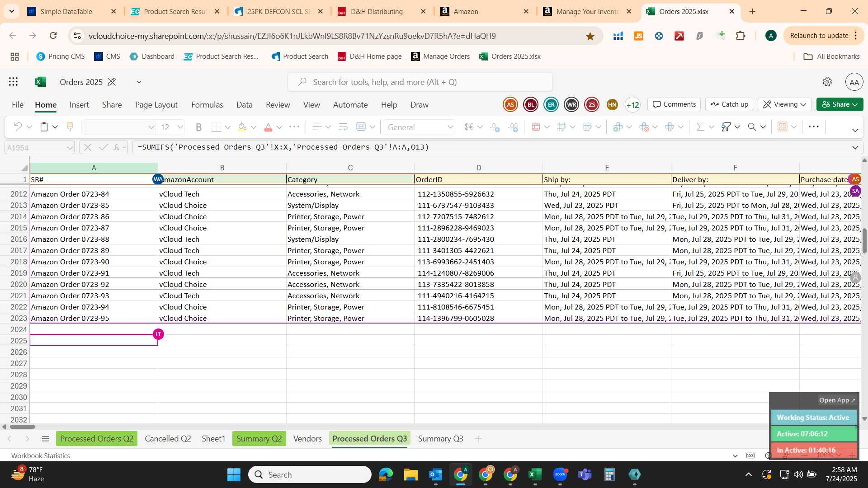
Task: Click the Cell Styles icon
Action: click(x=562, y=127)
